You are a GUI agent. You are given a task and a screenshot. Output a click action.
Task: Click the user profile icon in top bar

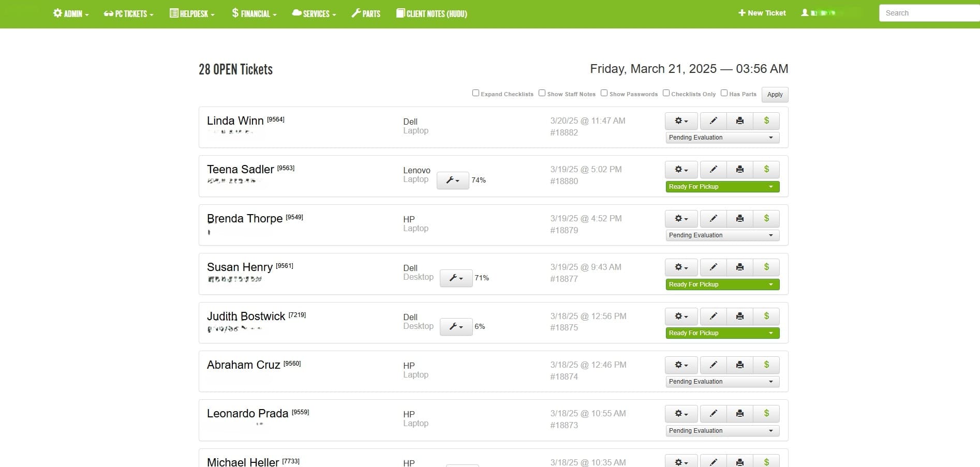click(805, 13)
